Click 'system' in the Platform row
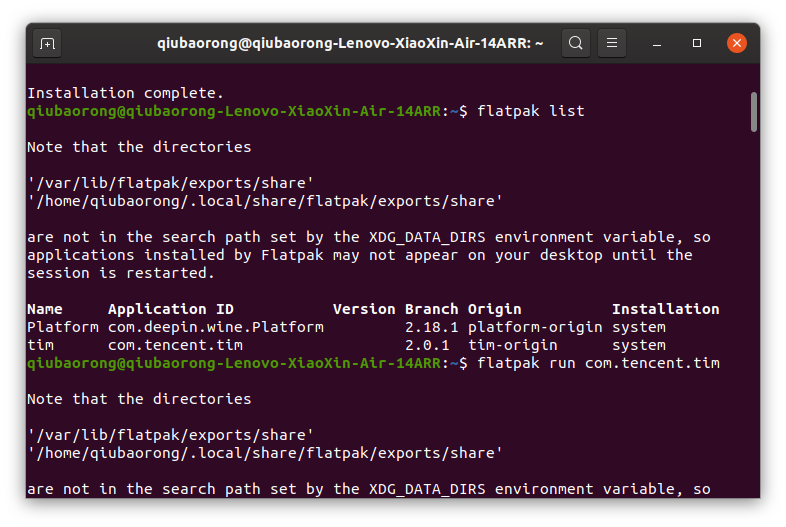Viewport: 786px width, 527px height. pyautogui.click(x=639, y=327)
